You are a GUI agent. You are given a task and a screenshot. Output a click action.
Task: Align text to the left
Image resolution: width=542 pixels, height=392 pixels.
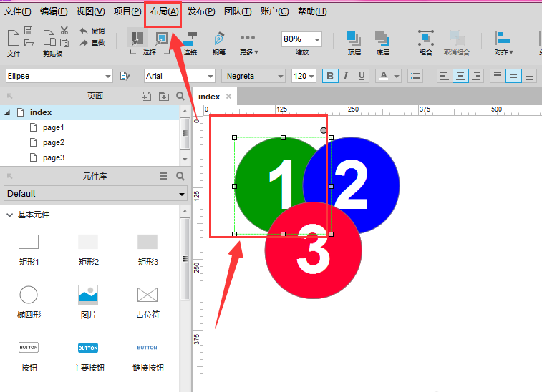coord(444,76)
